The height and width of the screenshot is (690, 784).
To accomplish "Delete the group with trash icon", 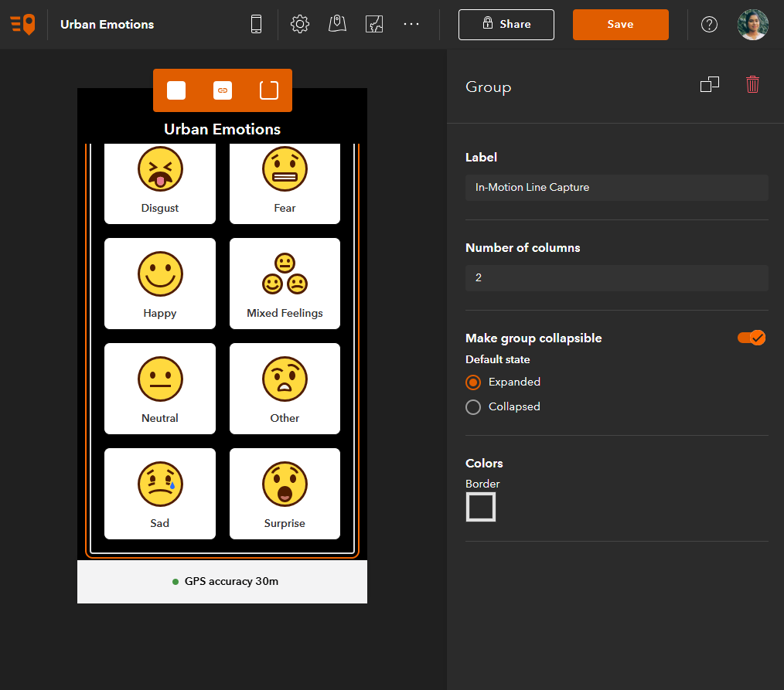I will [x=752, y=84].
